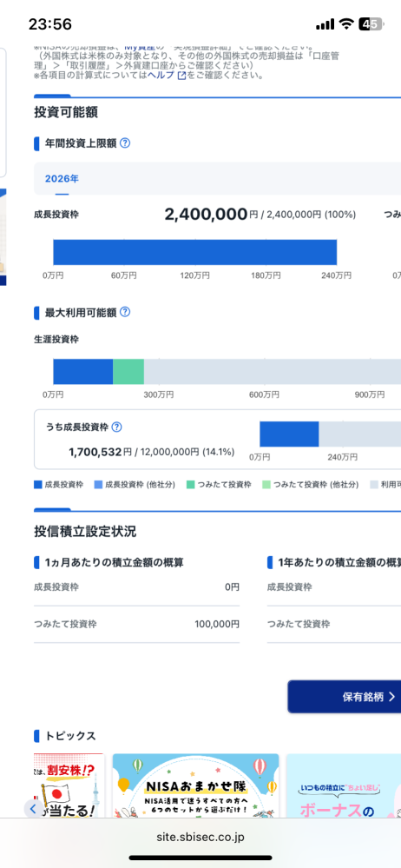The width and height of the screenshot is (401, 868).
Task: Open the 保有銘柄 button
Action: tap(344, 696)
